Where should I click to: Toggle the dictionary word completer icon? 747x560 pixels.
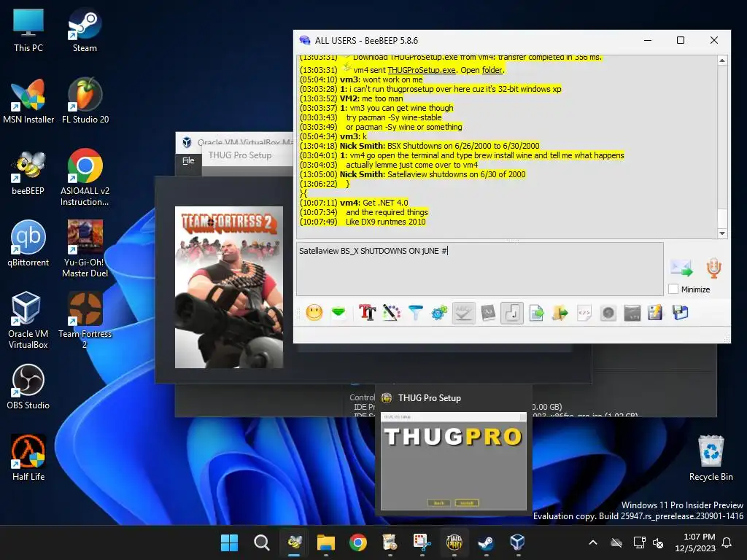coord(488,313)
